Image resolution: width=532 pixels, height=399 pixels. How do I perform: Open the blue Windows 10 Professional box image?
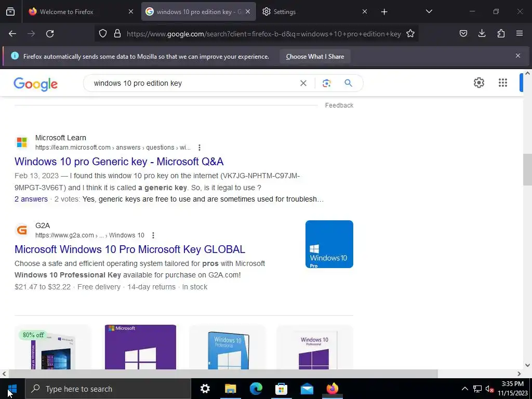click(x=228, y=347)
